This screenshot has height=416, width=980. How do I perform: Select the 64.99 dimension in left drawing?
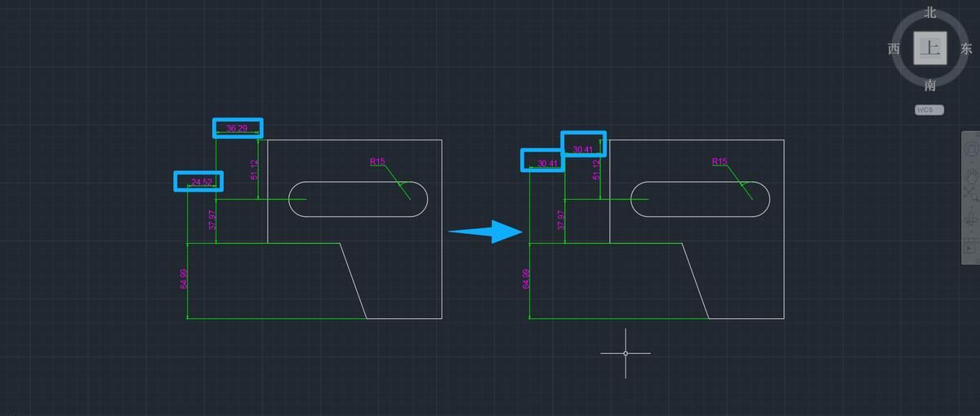pos(184,279)
